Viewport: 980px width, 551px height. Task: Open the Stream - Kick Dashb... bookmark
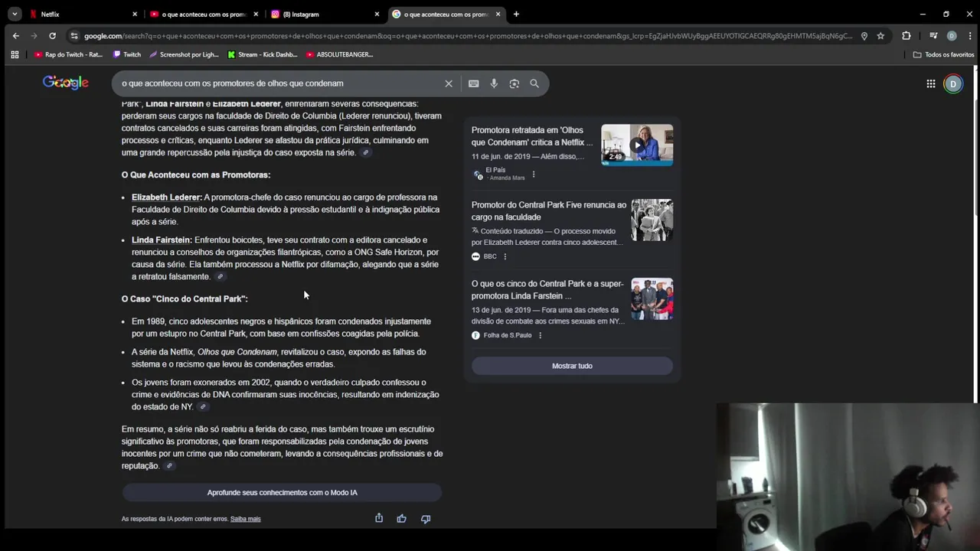pyautogui.click(x=263, y=54)
